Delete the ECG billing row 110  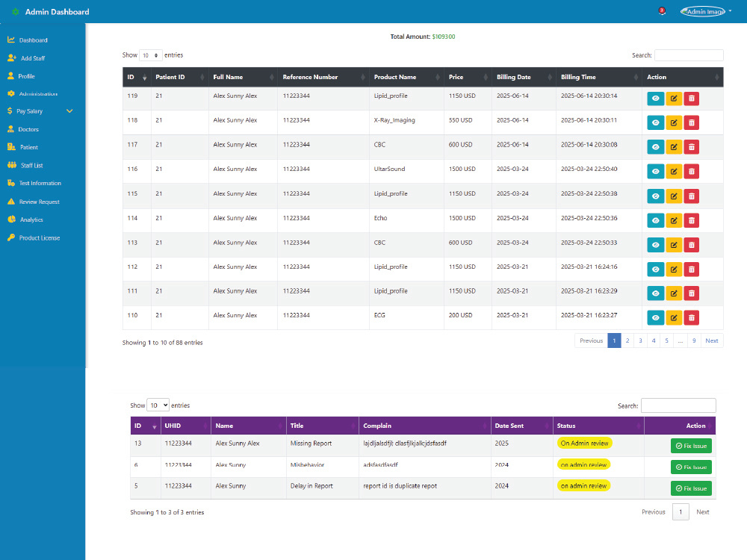click(x=691, y=317)
